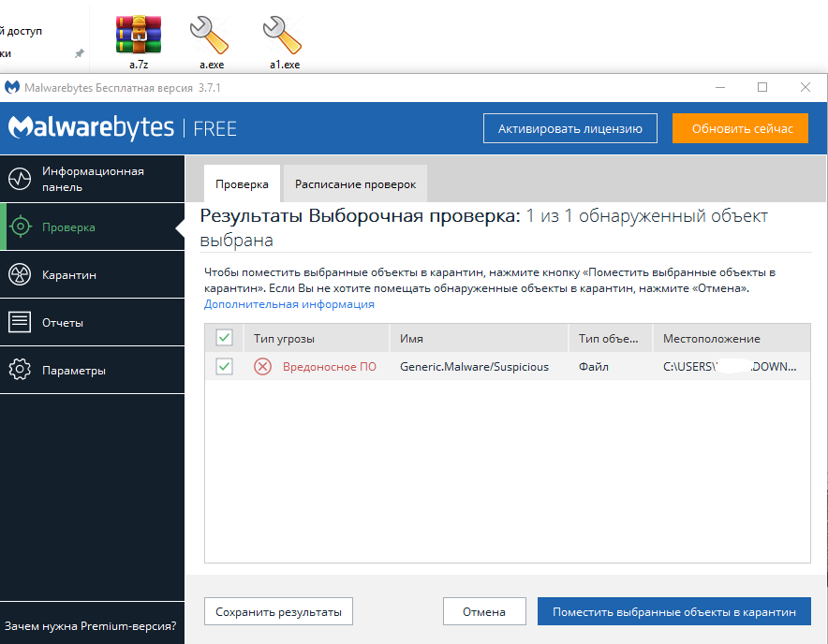This screenshot has width=828, height=644.
Task: Click Сохранить результаты button
Action: 278,611
